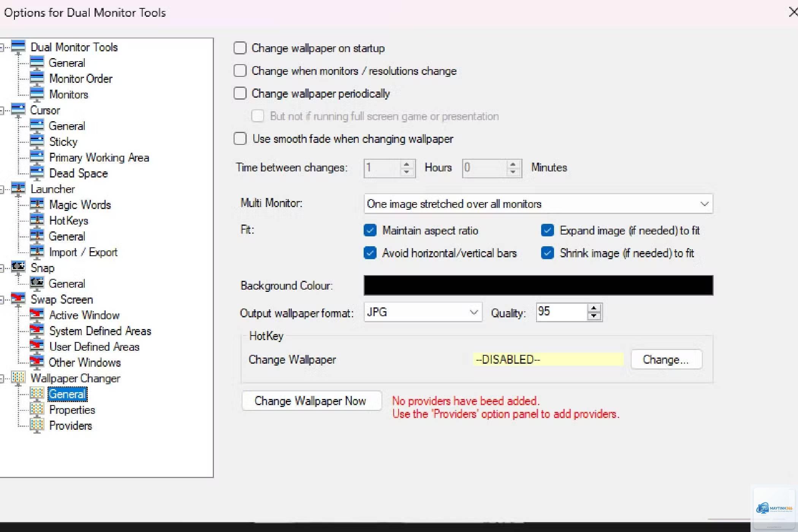Click the Wallpaper Changer category icon

18,378
